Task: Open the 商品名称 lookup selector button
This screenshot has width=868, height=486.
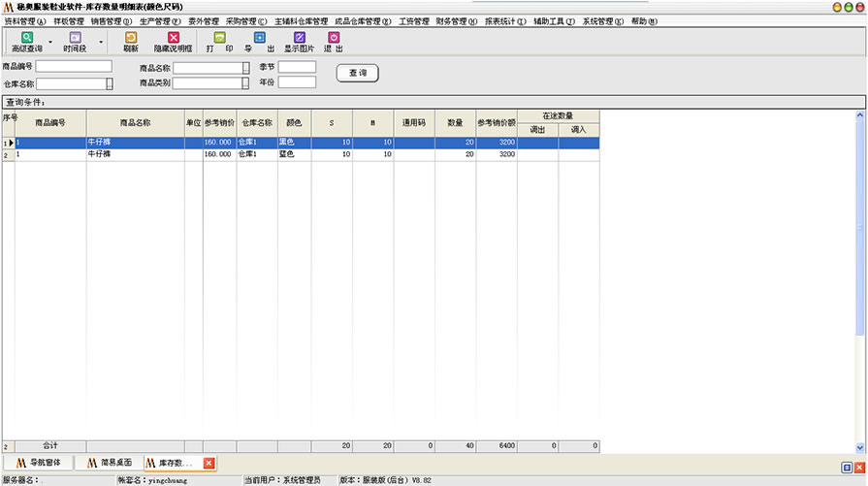Action: [x=245, y=68]
